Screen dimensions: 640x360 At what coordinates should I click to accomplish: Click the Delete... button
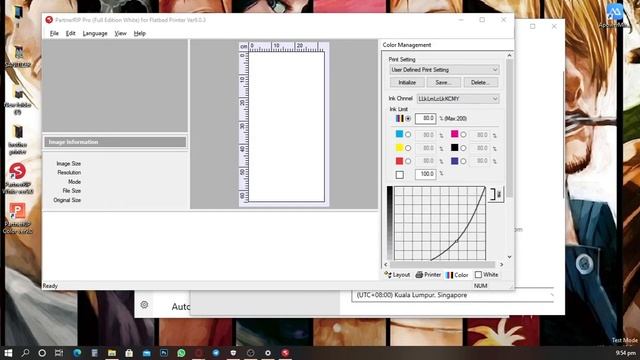point(480,82)
